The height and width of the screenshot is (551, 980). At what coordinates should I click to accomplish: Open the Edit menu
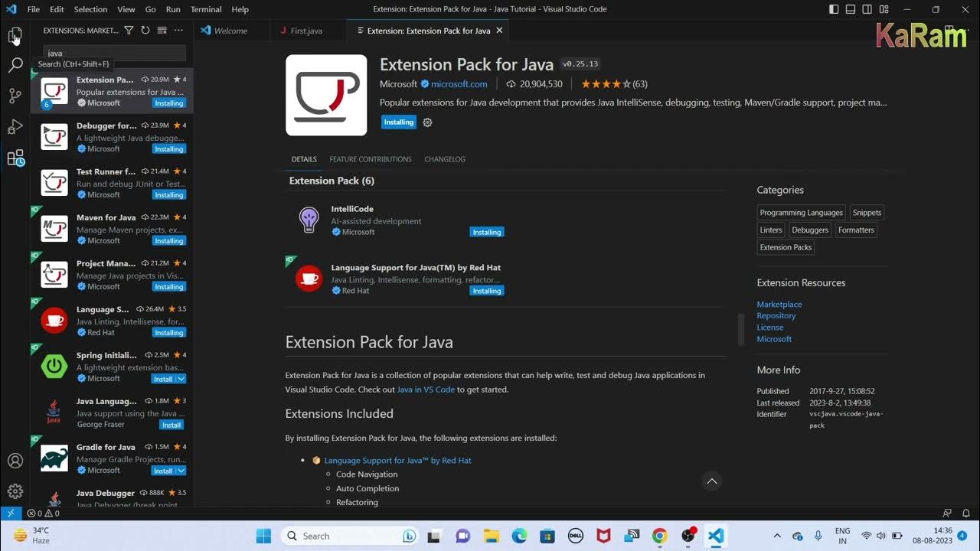pos(57,9)
